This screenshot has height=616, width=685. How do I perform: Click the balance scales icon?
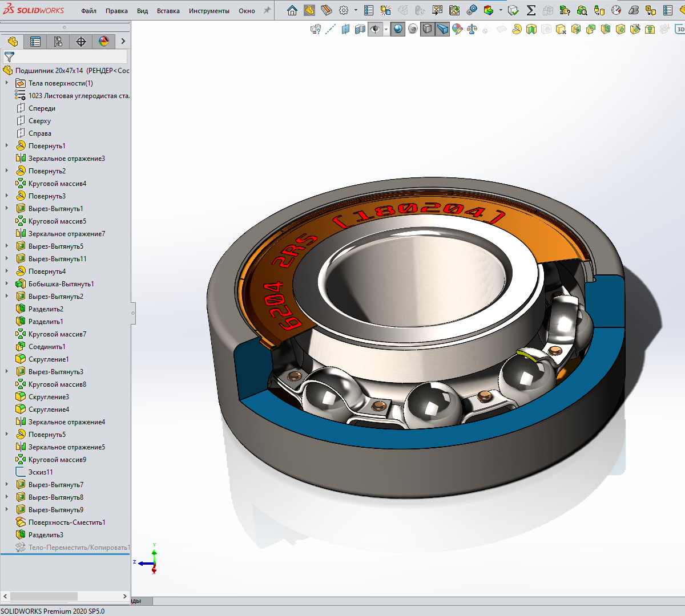tap(472, 30)
